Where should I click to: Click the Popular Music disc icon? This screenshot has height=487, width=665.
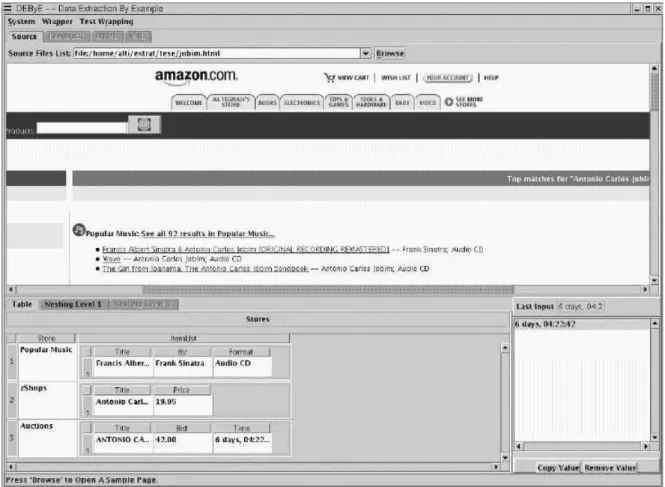point(79,230)
